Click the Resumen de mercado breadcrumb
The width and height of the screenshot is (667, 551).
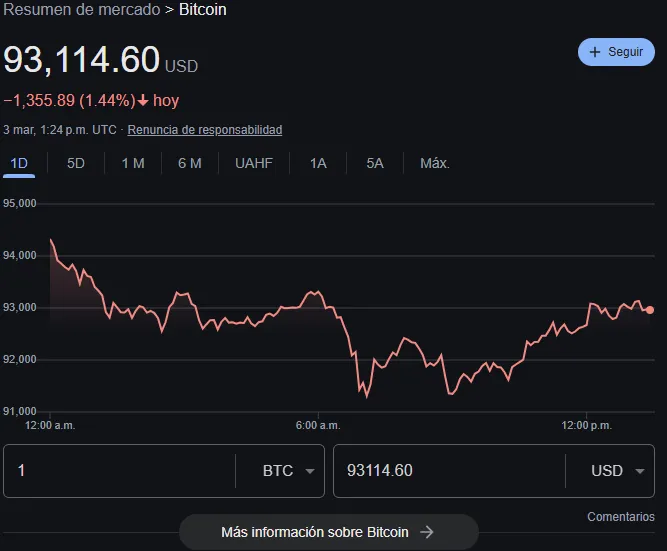tap(82, 9)
